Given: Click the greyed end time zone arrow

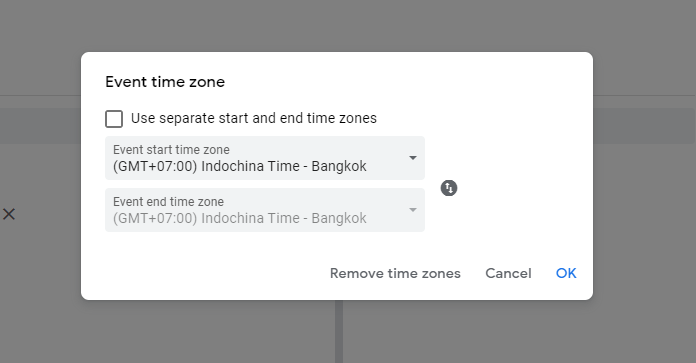Looking at the screenshot, I should (x=413, y=210).
